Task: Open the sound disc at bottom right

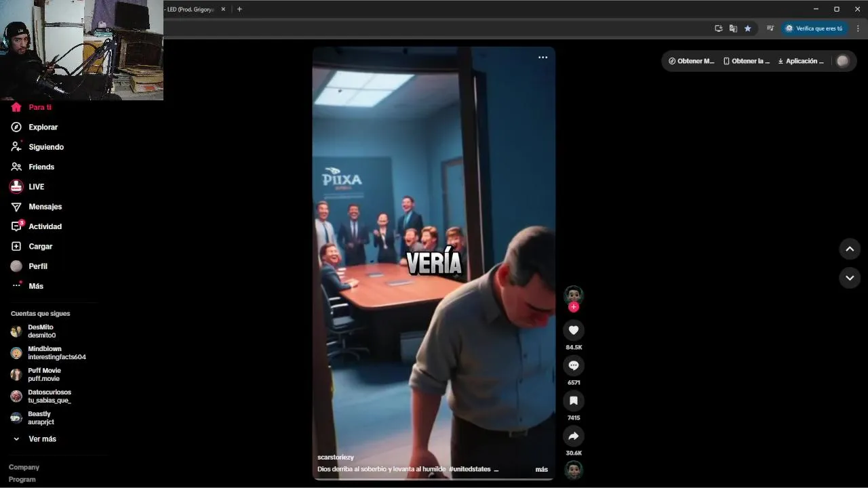Action: [574, 470]
